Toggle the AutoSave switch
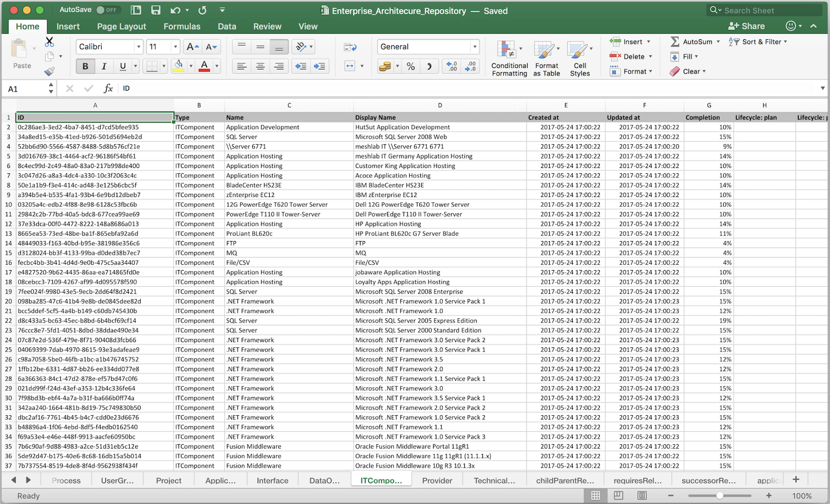The width and height of the screenshot is (830, 504). point(108,10)
